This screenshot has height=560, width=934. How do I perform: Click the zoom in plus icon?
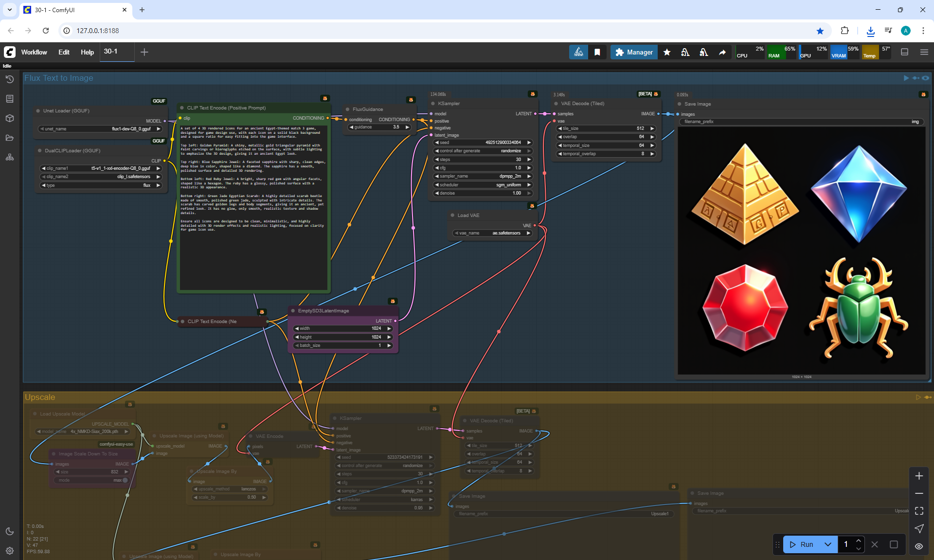[919, 476]
